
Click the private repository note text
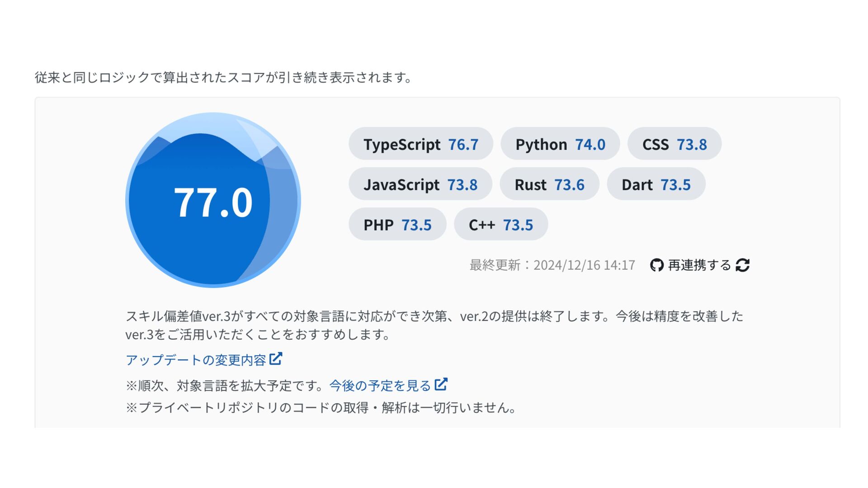(321, 408)
